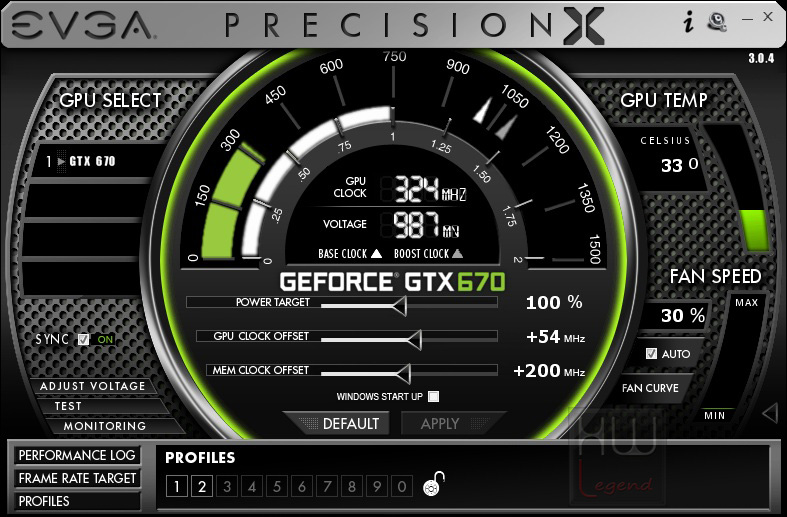This screenshot has width=787, height=517.
Task: Toggle the fan AUTO checkbox
Action: [651, 353]
